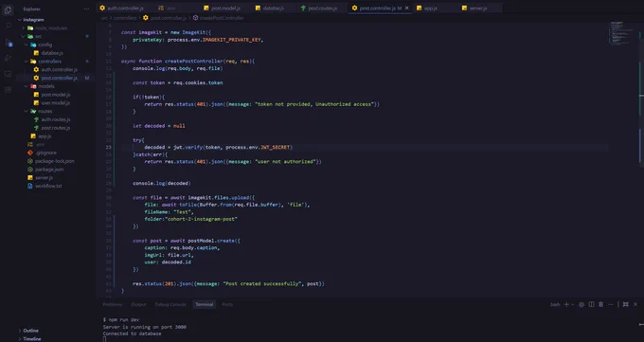The width and height of the screenshot is (644, 342).
Task: Collapse the routes folder
Action: [27, 111]
